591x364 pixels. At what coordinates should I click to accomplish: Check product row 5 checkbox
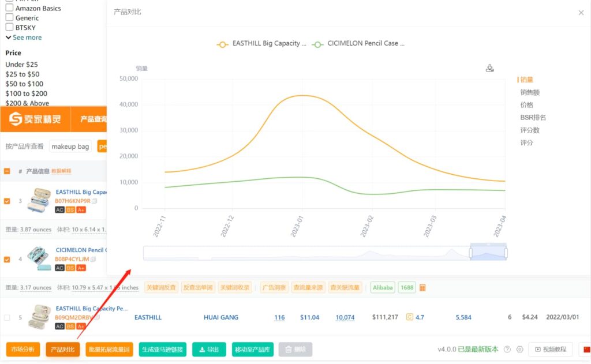[7, 317]
